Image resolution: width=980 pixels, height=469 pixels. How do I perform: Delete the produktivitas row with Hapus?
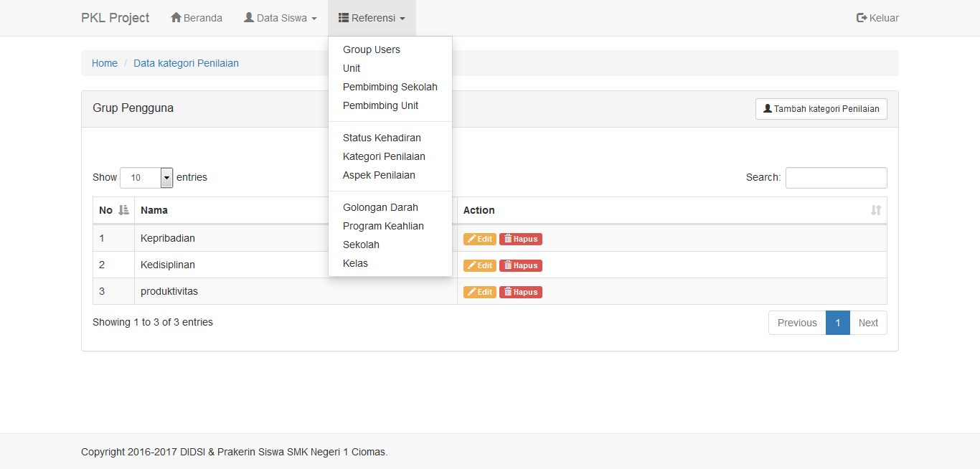click(521, 292)
